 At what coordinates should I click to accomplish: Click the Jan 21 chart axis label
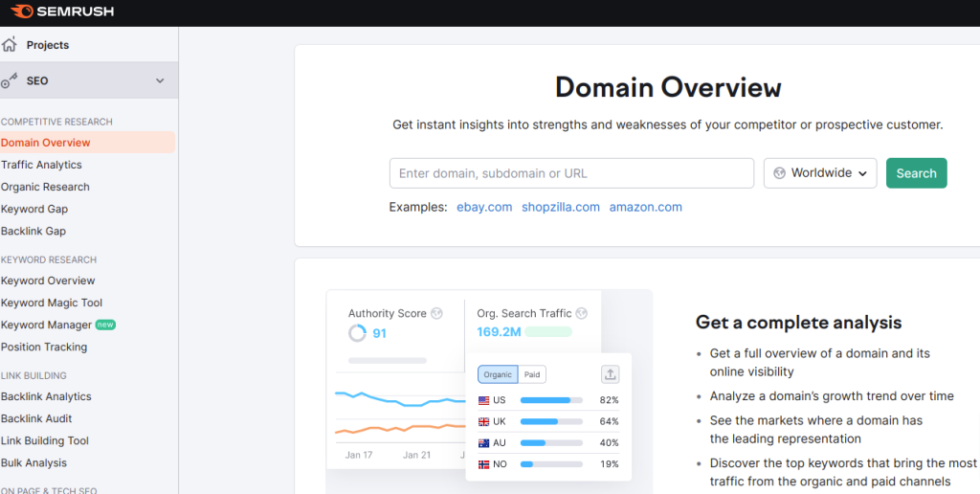point(417,456)
